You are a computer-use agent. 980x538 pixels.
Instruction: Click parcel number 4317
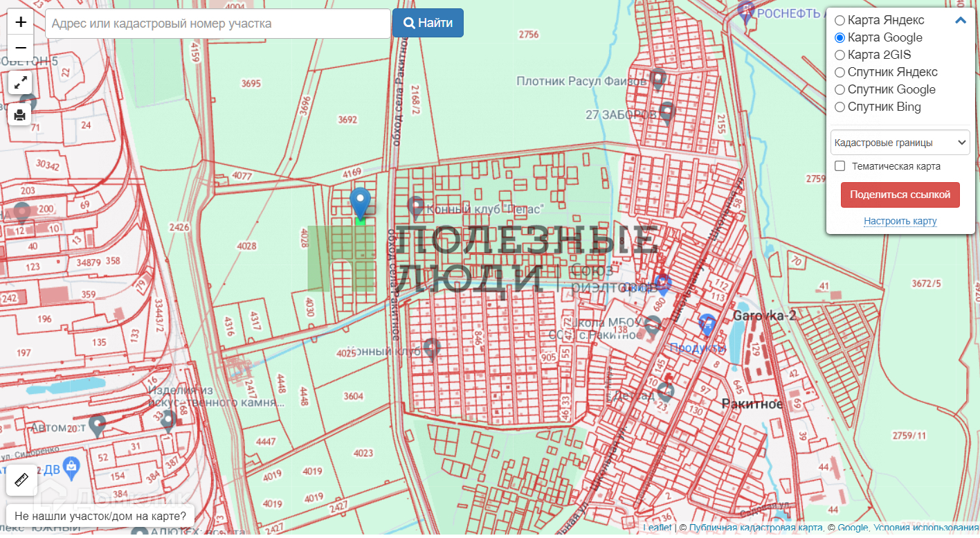[255, 321]
